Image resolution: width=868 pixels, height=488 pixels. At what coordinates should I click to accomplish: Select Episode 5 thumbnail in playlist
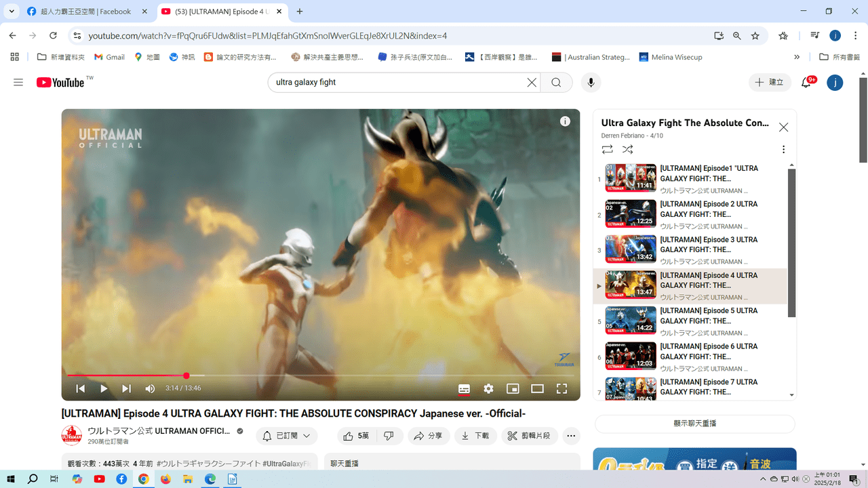point(631,321)
